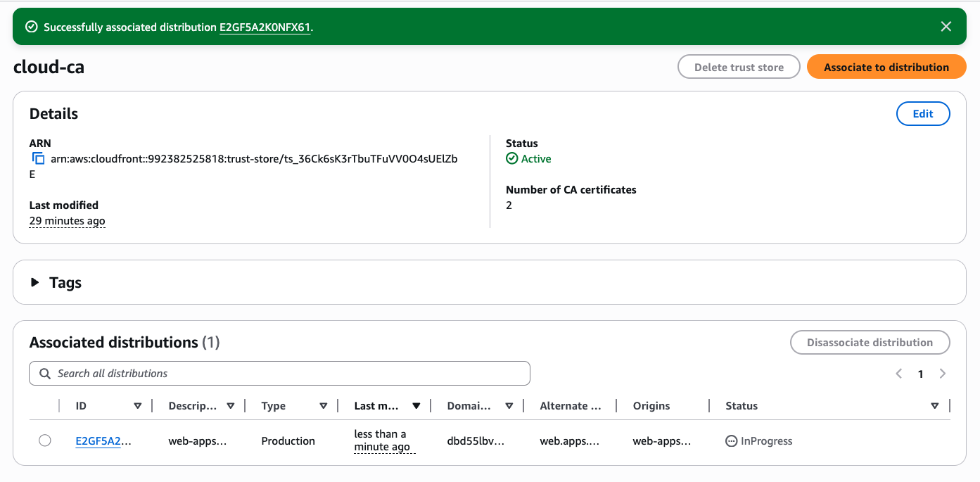The width and height of the screenshot is (980, 482).
Task: Copy the trust store ARN
Action: pos(38,158)
